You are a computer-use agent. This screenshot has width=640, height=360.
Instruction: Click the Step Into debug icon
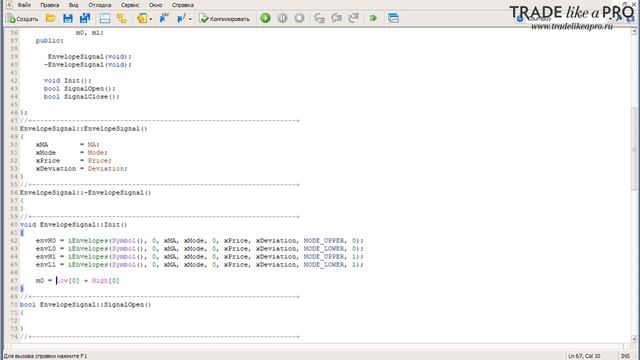coord(320,18)
